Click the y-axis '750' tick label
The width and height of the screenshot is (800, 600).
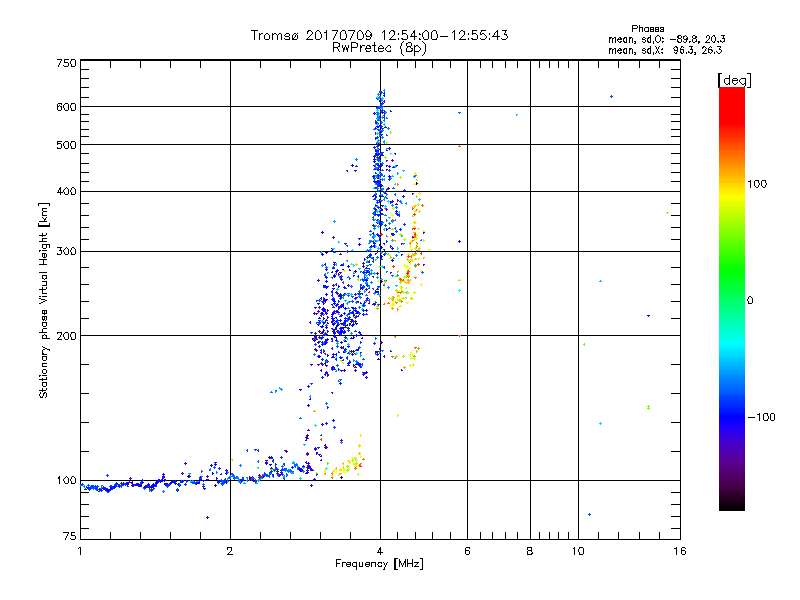[67, 63]
